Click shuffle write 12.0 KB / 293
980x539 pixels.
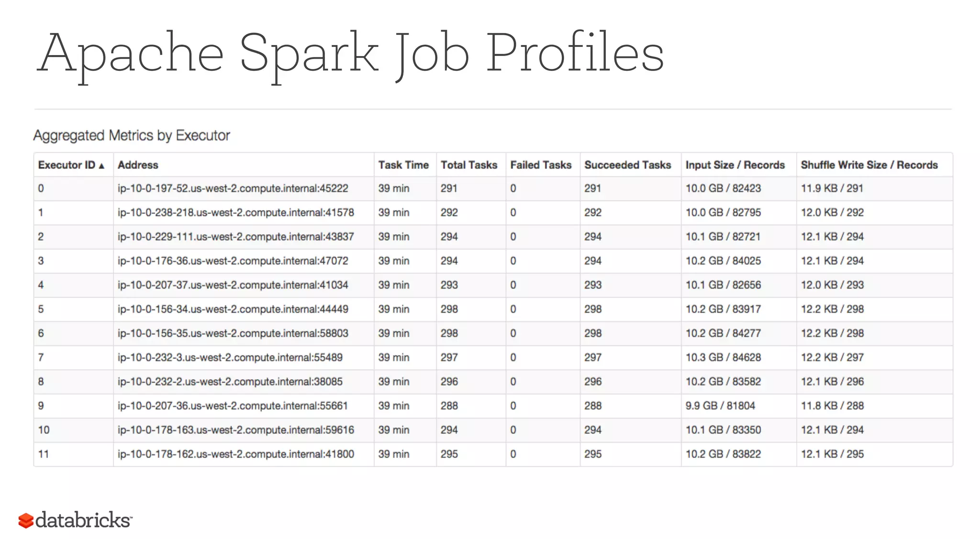[x=832, y=285]
